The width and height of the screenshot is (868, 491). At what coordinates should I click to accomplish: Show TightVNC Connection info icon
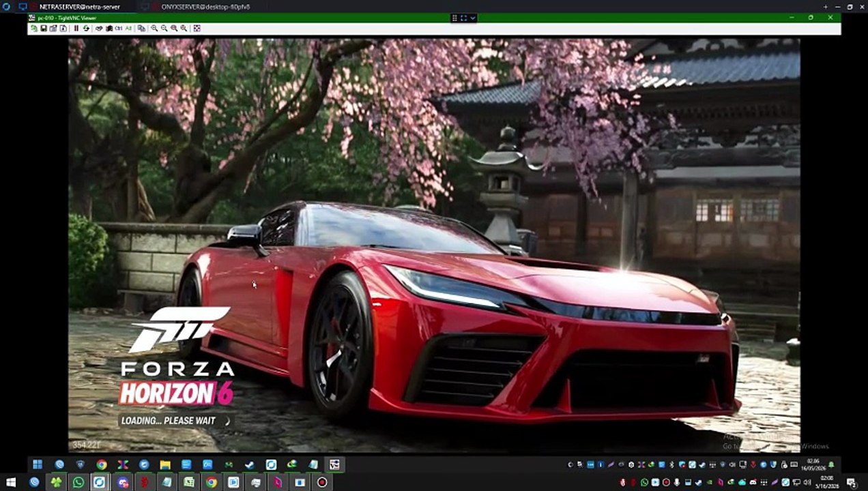(63, 29)
